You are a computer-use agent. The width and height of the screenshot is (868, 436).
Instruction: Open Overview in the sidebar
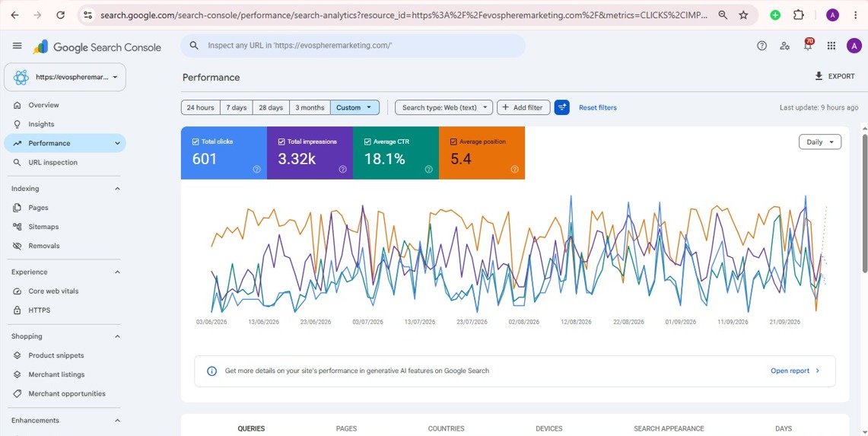(x=65, y=105)
